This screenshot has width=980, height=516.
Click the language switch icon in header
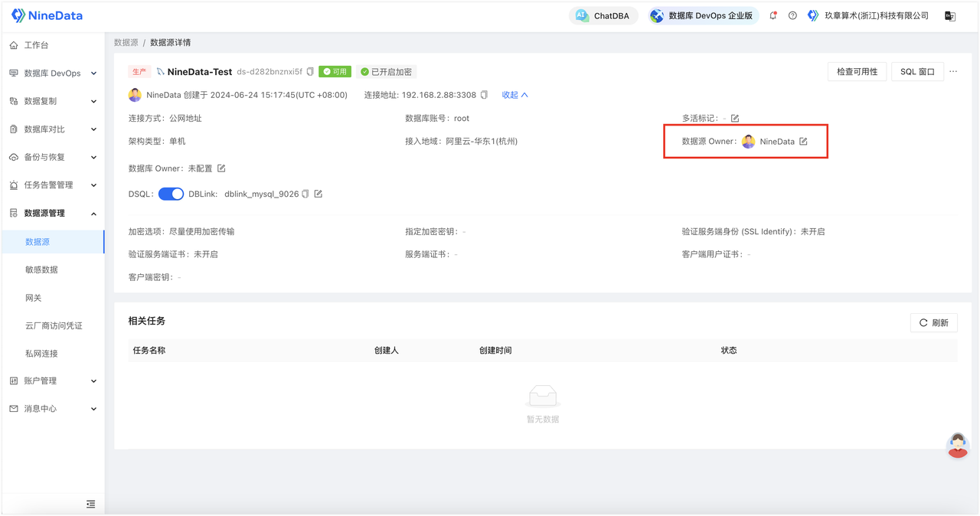(950, 16)
